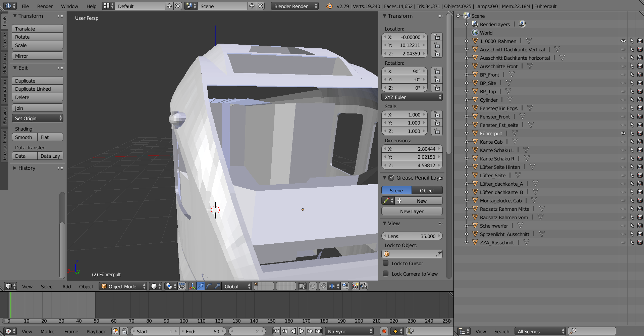Play the animation forward
This screenshot has height=336, width=644.
coord(301,331)
